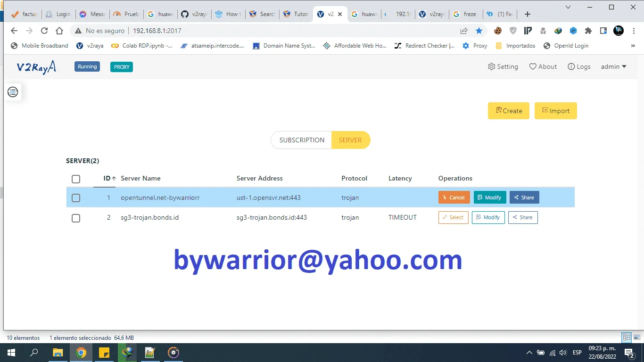Sort servers by ID column arrow
This screenshot has width=644, height=362.
[x=114, y=179]
